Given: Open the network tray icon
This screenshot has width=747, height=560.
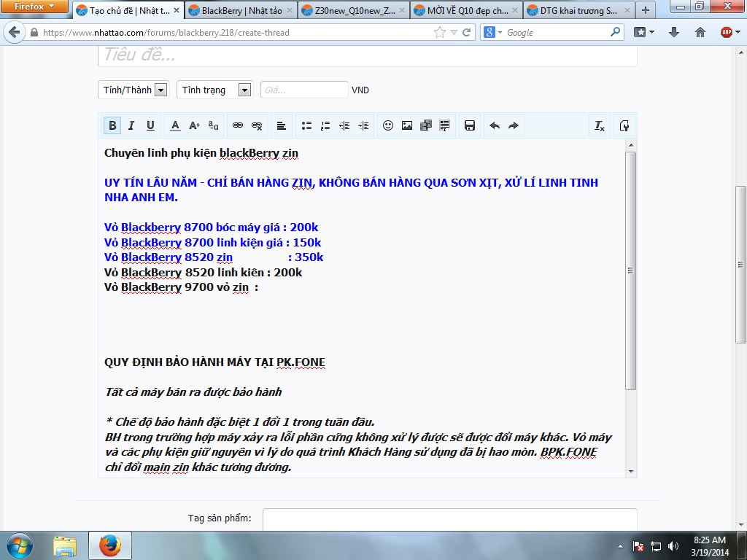Looking at the screenshot, I should point(656,546).
